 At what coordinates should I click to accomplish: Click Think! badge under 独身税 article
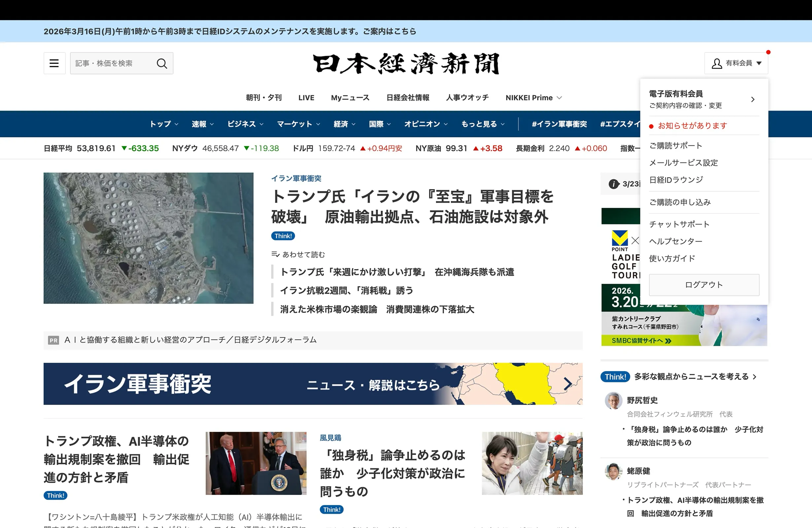pos(332,509)
